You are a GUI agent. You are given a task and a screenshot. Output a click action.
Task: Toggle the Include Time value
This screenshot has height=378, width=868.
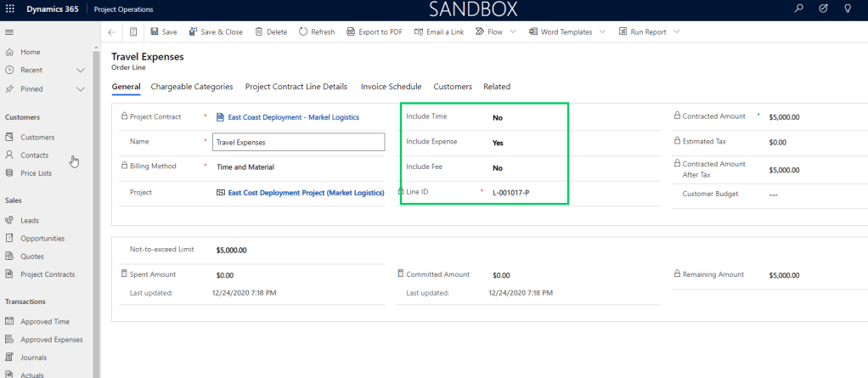498,118
